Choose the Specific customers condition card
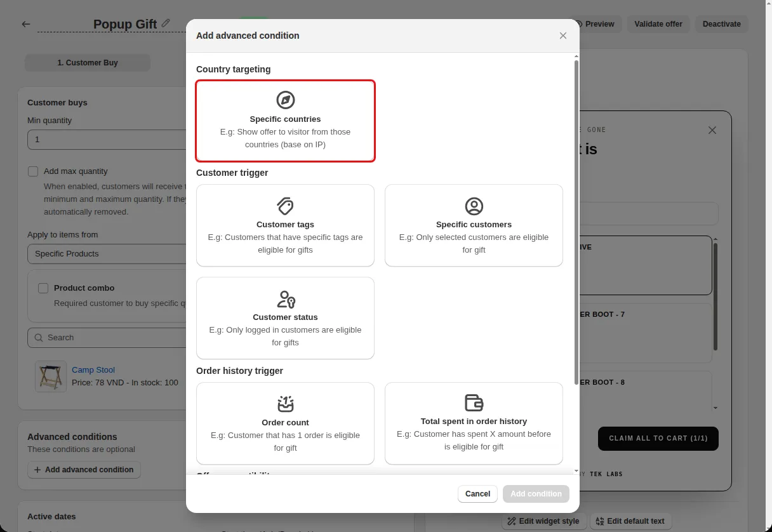The height and width of the screenshot is (532, 772). click(x=474, y=225)
